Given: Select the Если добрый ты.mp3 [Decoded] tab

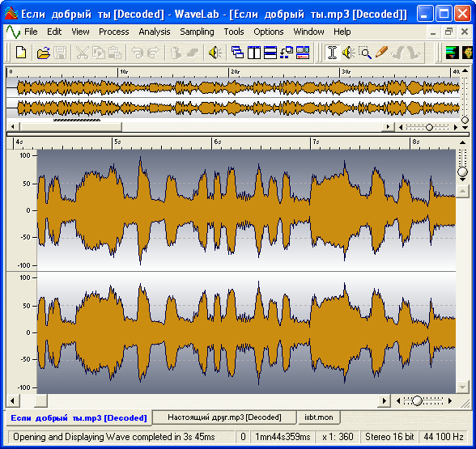Looking at the screenshot, I should point(79,418).
